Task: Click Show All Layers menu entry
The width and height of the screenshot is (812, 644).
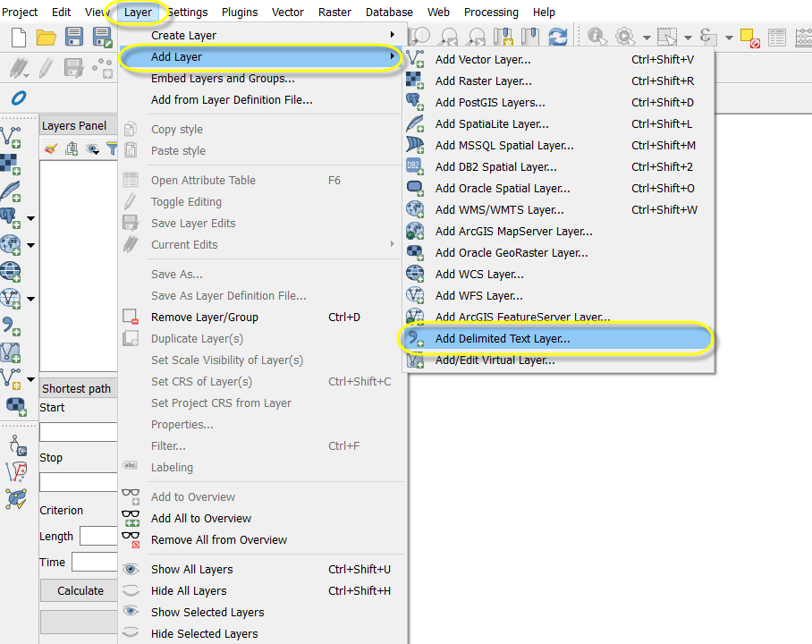Action: [x=191, y=569]
